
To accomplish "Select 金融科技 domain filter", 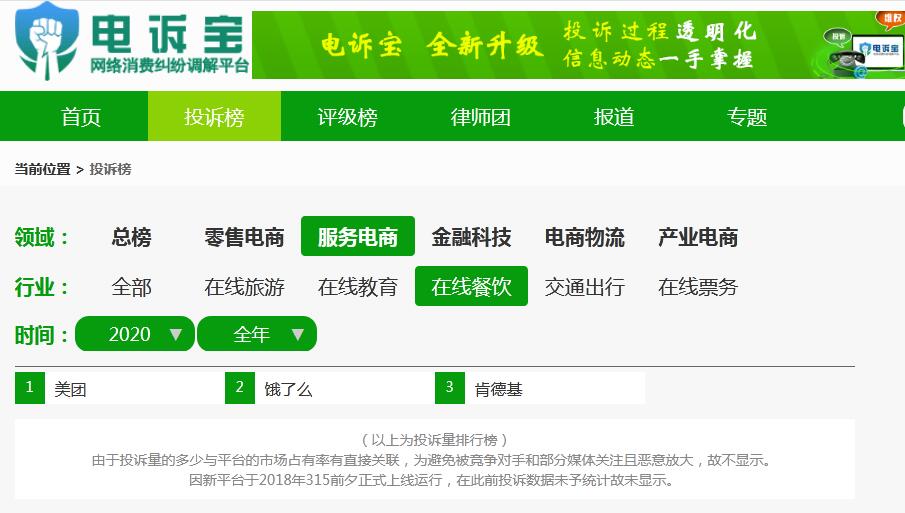I will click(x=472, y=237).
